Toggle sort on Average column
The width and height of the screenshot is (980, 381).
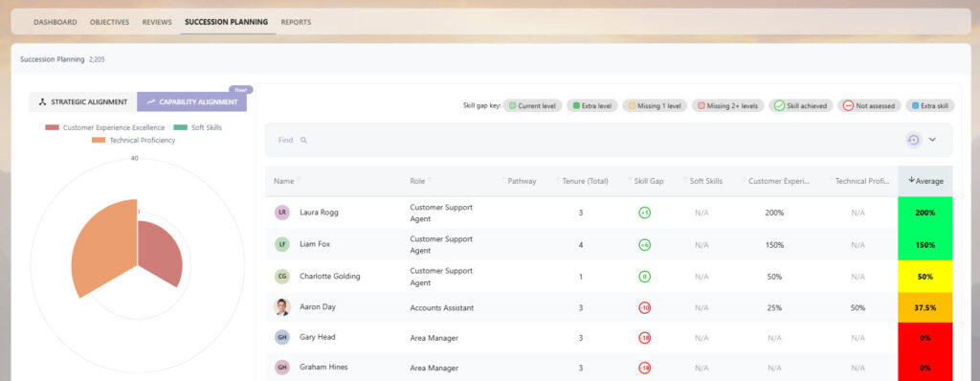point(925,182)
